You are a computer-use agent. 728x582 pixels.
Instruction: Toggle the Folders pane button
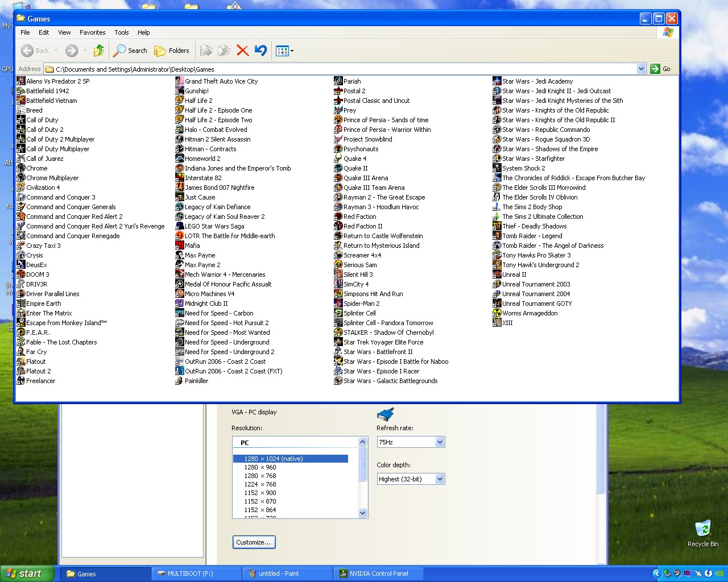[172, 51]
